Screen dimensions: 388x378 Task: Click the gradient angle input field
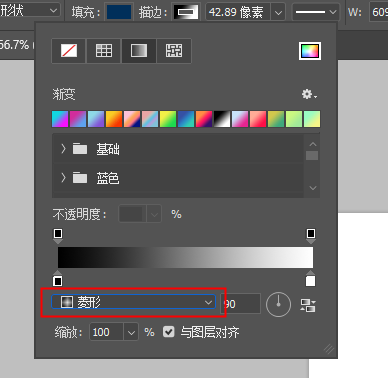pos(241,304)
